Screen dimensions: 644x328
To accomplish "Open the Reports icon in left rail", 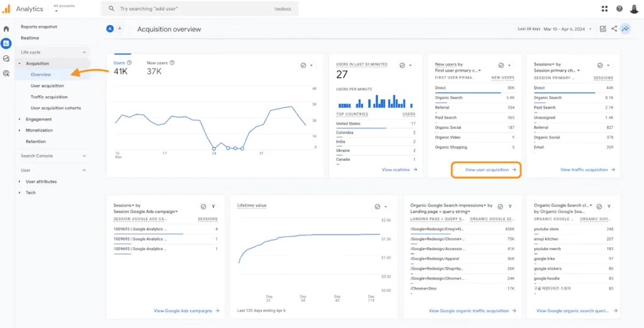I will coord(6,43).
